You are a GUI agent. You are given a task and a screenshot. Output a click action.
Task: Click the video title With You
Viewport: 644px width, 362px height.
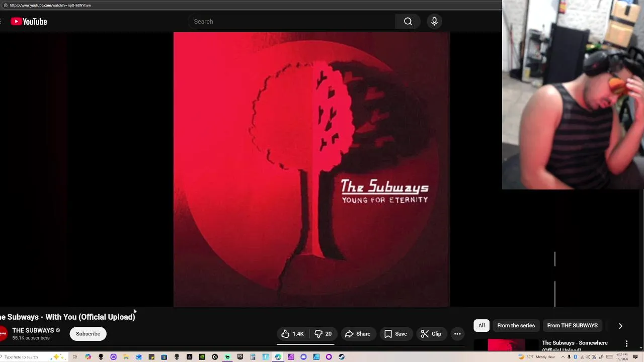point(67,317)
